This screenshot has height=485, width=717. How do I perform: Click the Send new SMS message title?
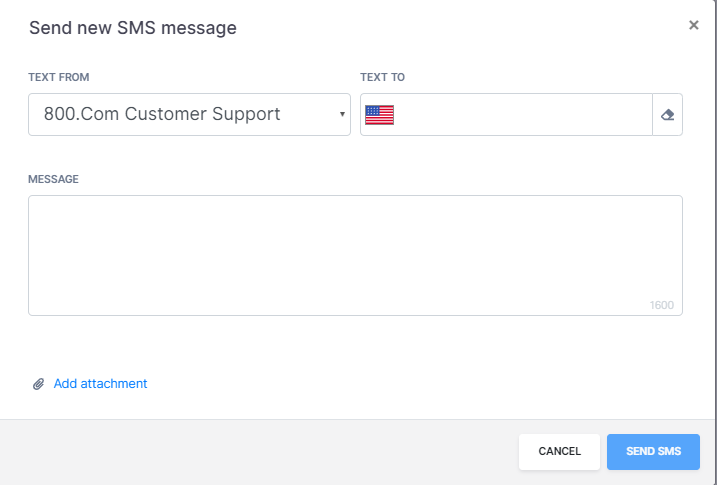click(x=133, y=28)
